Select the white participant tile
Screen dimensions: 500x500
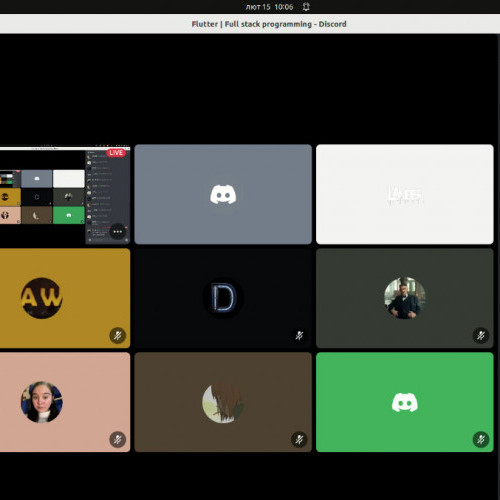405,194
